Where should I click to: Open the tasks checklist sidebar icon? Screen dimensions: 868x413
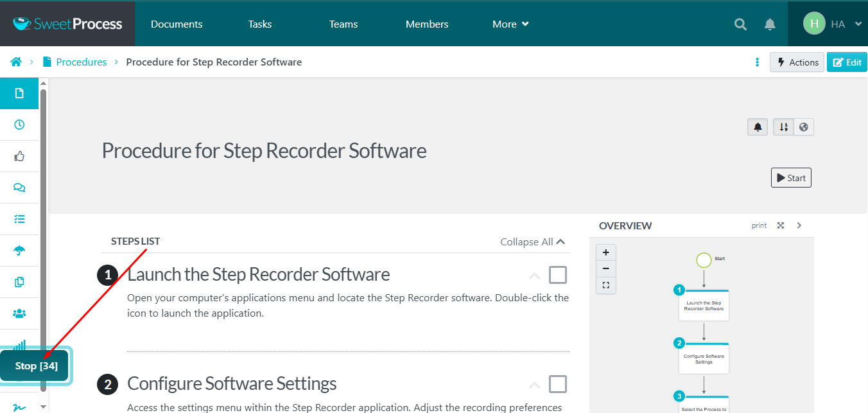19,219
